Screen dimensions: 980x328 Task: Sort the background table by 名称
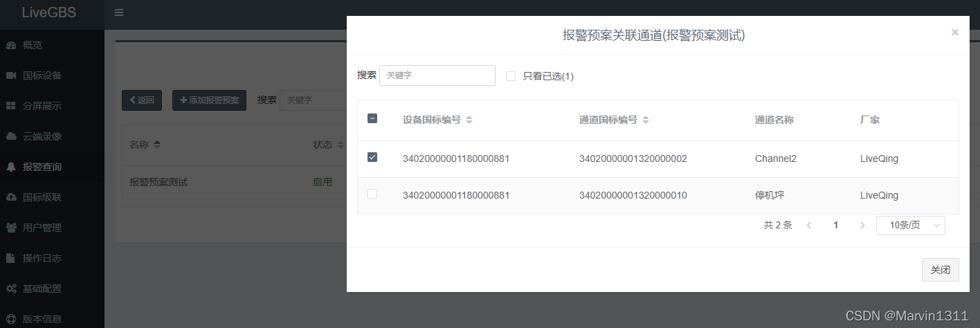coord(157,145)
